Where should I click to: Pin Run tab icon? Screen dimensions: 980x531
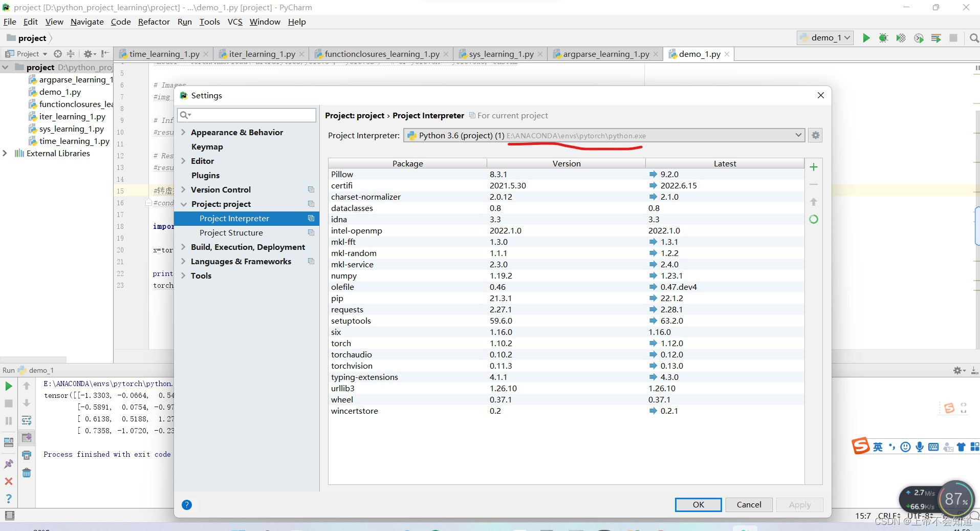[x=9, y=464]
